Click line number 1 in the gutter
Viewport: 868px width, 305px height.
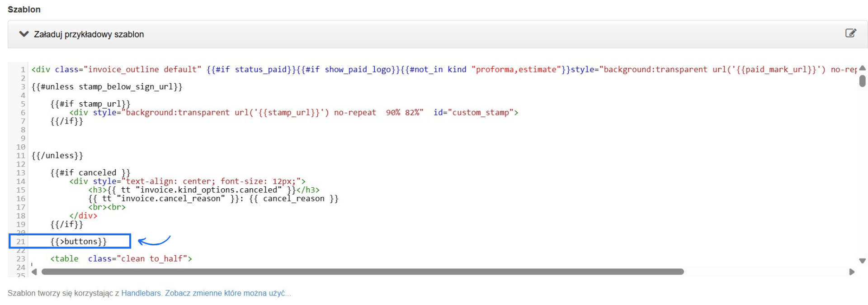(x=23, y=70)
